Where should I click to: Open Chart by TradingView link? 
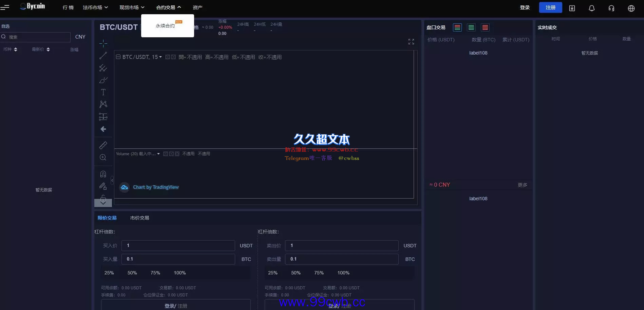click(x=156, y=187)
